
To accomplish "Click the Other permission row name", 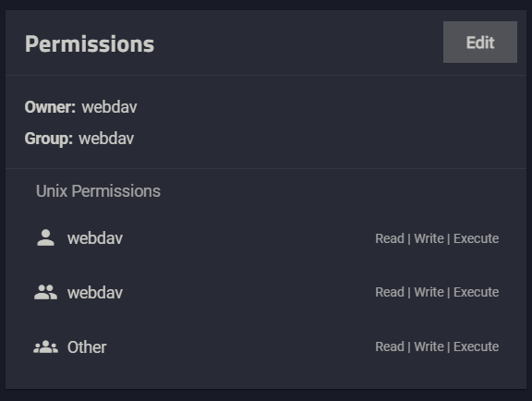I will pyautogui.click(x=87, y=347).
